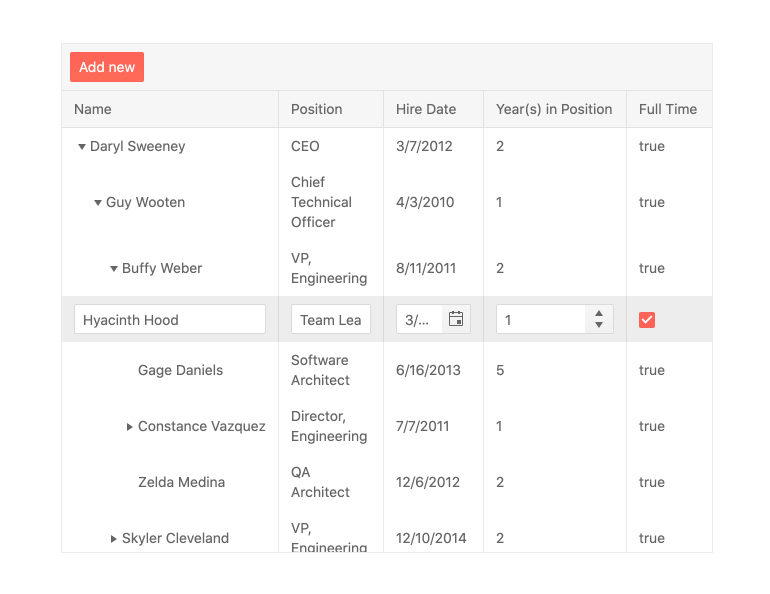This screenshot has width=770, height=594.
Task: Click Gage Daniels' years value 5
Action: point(500,370)
